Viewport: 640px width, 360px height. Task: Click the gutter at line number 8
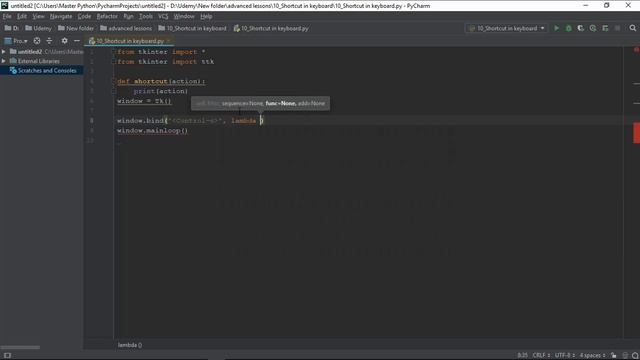point(91,120)
